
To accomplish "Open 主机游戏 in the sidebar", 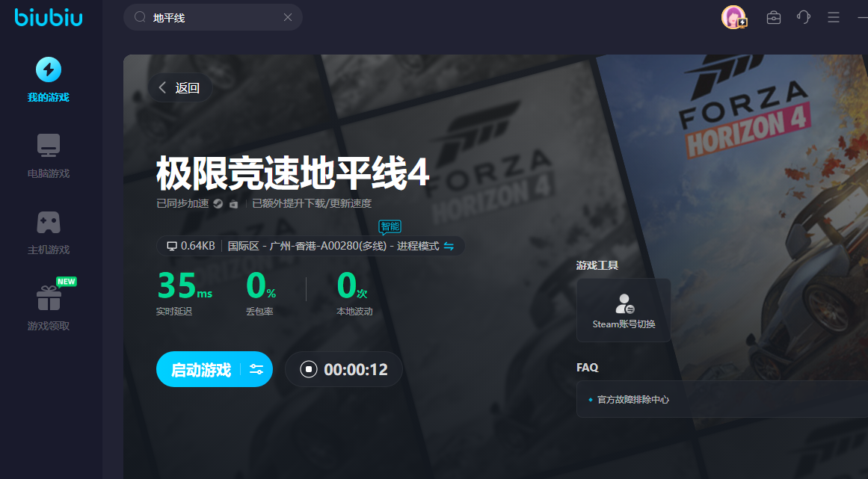I will point(49,232).
